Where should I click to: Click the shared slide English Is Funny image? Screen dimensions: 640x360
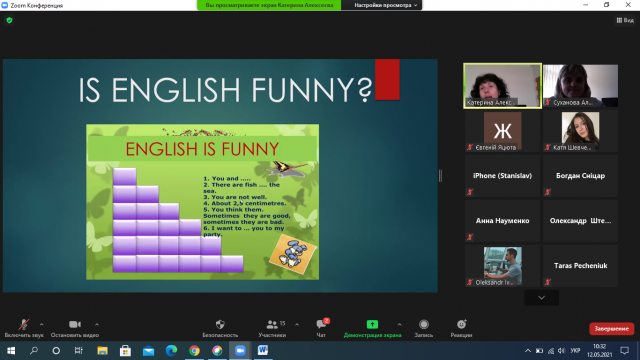(202, 202)
